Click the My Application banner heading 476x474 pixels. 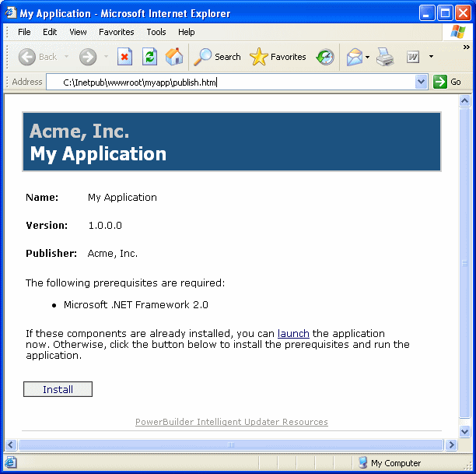tap(98, 154)
